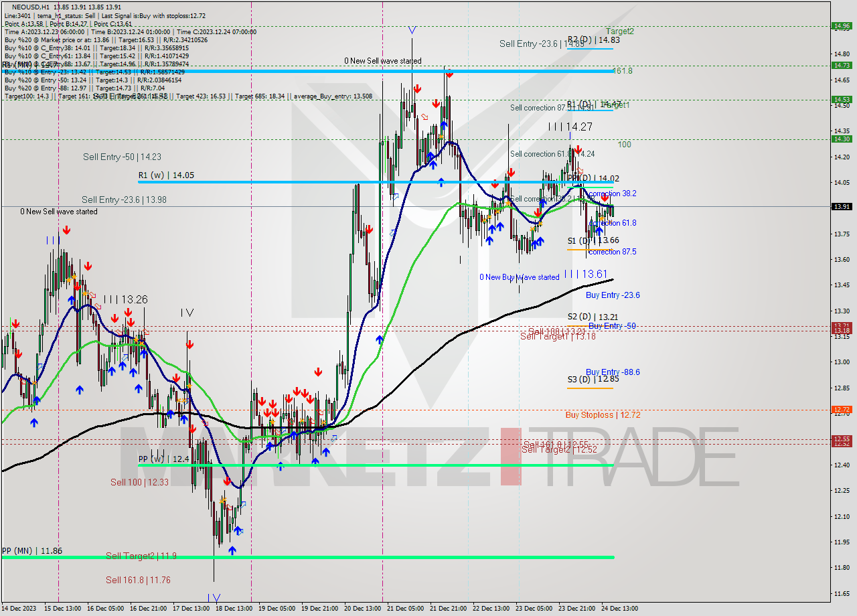
Task: Click the 14.30 price tag on axis
Action: click(x=842, y=139)
